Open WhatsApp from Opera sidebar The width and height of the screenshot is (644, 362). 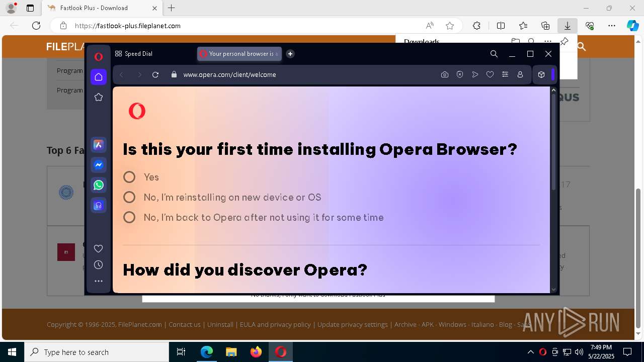[x=99, y=185]
